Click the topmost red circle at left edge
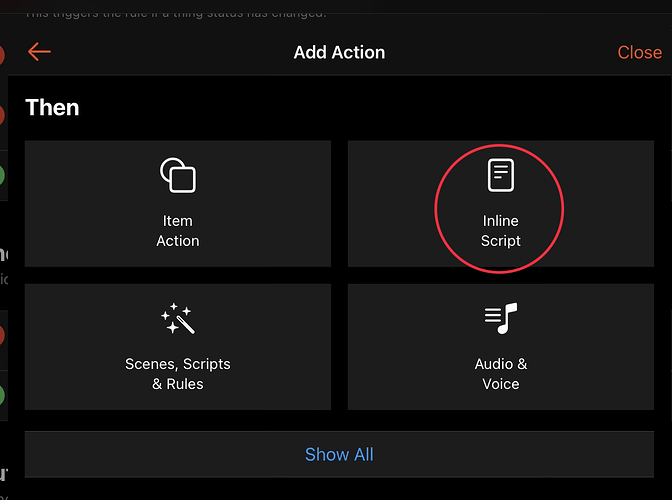672x500 pixels. pos(2,56)
